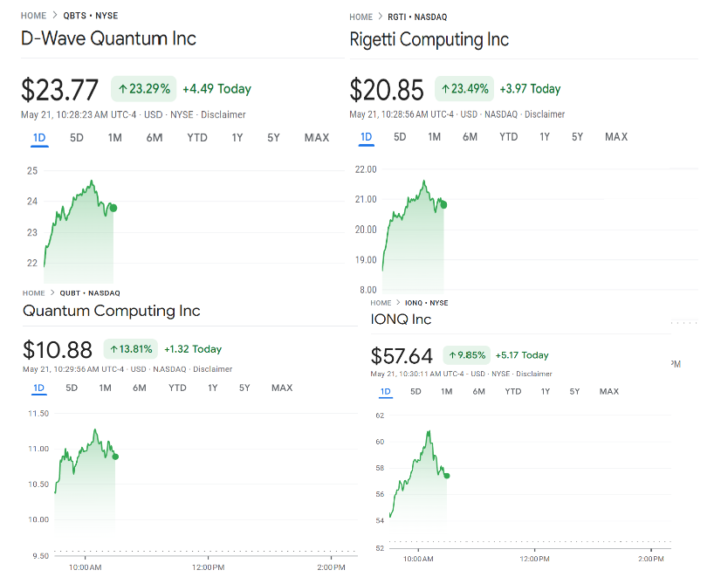Viewport: 728px width, 584px height.
Task: Select 1D tab on Quantum Computing Inc chart
Action: pos(39,388)
